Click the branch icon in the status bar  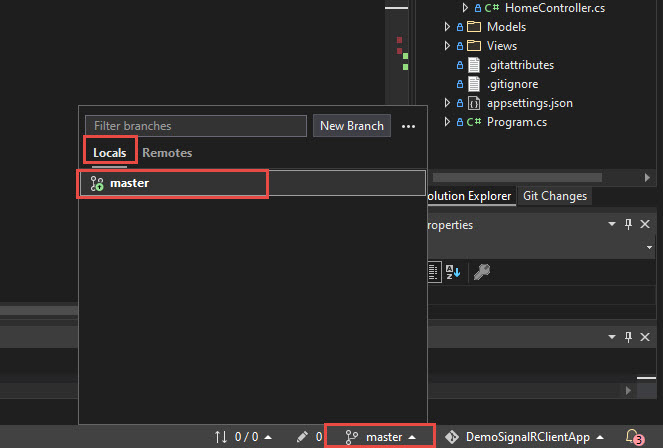coord(351,437)
